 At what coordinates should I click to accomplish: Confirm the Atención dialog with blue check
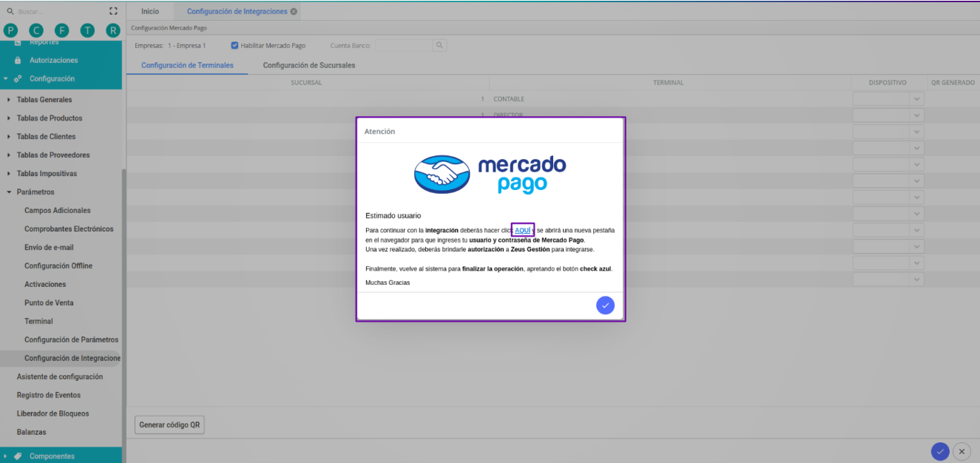tap(605, 305)
